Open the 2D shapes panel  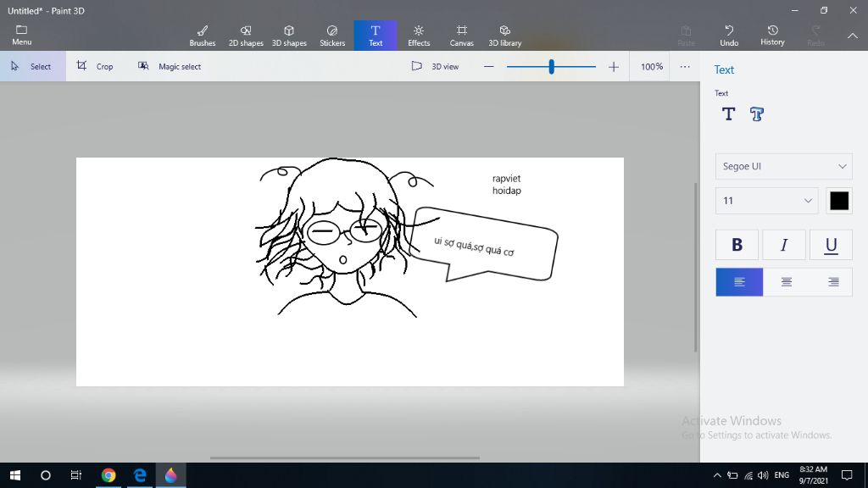(x=246, y=36)
